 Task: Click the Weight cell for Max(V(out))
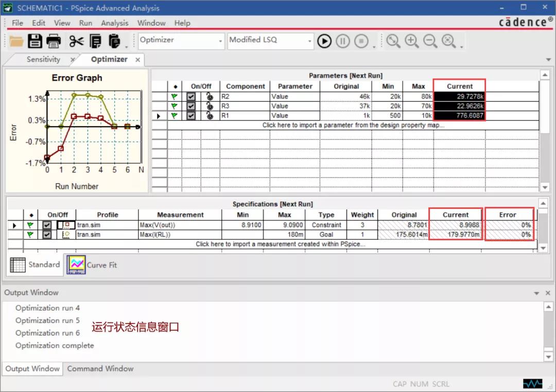pos(362,225)
